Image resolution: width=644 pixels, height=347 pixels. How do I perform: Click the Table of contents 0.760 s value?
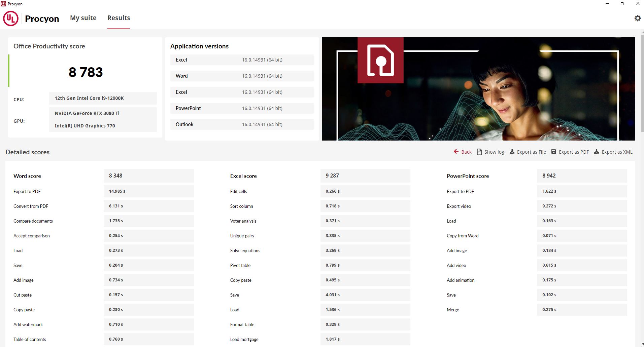pyautogui.click(x=149, y=339)
